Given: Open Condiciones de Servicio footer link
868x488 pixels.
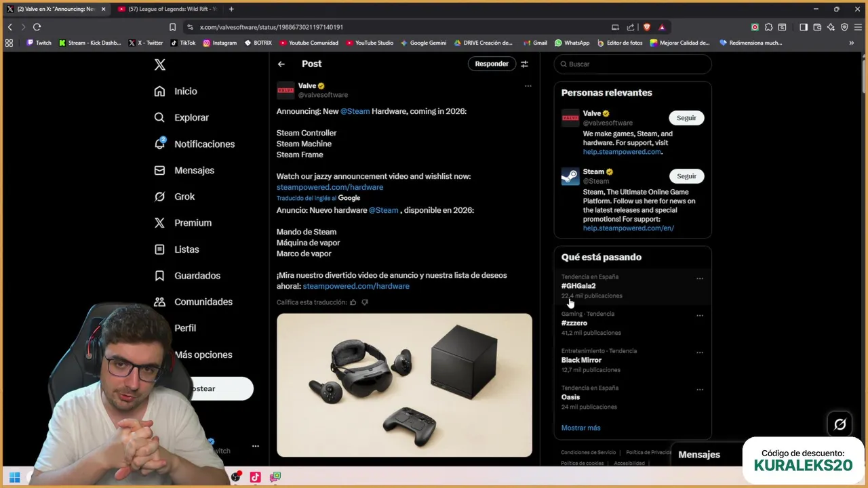Looking at the screenshot, I should point(588,452).
